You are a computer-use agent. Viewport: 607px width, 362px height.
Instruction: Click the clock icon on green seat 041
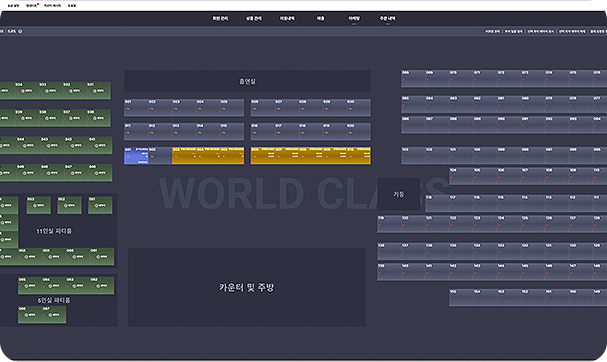[x=96, y=146]
